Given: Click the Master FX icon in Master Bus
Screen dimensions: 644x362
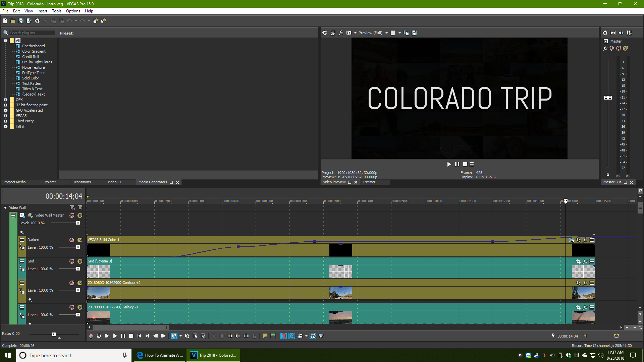Looking at the screenshot, I should [x=605, y=48].
